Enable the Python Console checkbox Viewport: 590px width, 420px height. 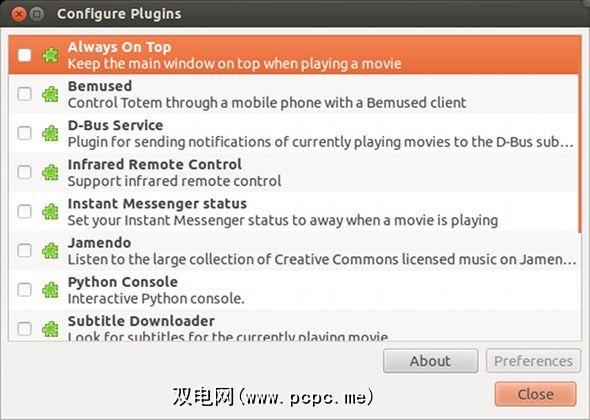pos(24,290)
